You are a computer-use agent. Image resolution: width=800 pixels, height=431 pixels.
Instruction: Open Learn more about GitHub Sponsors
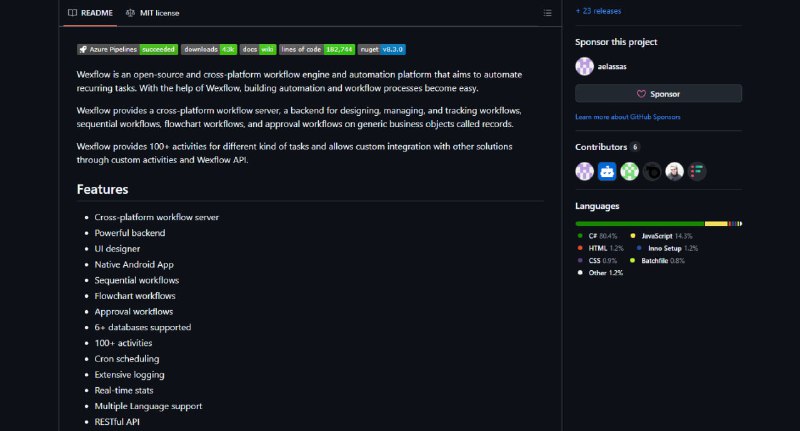tap(628, 117)
